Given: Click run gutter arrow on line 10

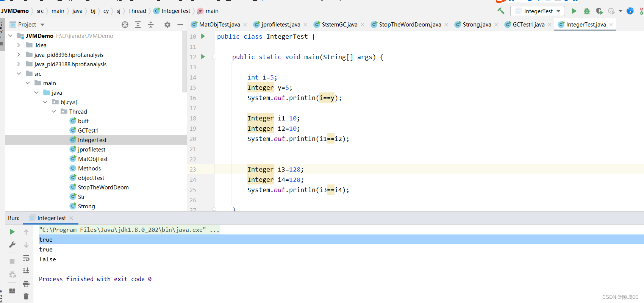Looking at the screenshot, I should [x=203, y=36].
